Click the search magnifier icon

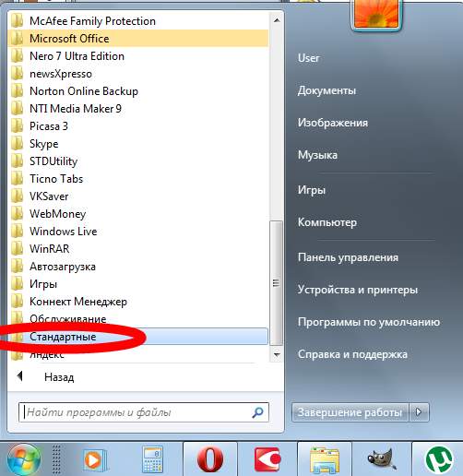click(x=257, y=412)
